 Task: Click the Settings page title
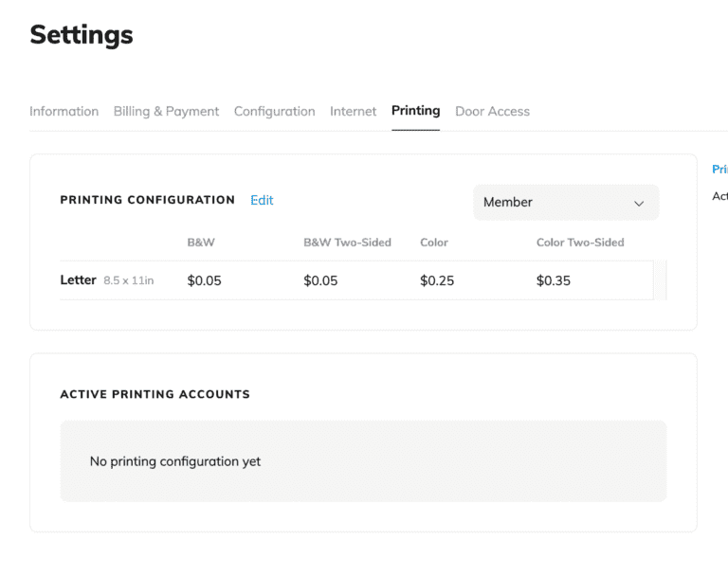click(x=82, y=35)
